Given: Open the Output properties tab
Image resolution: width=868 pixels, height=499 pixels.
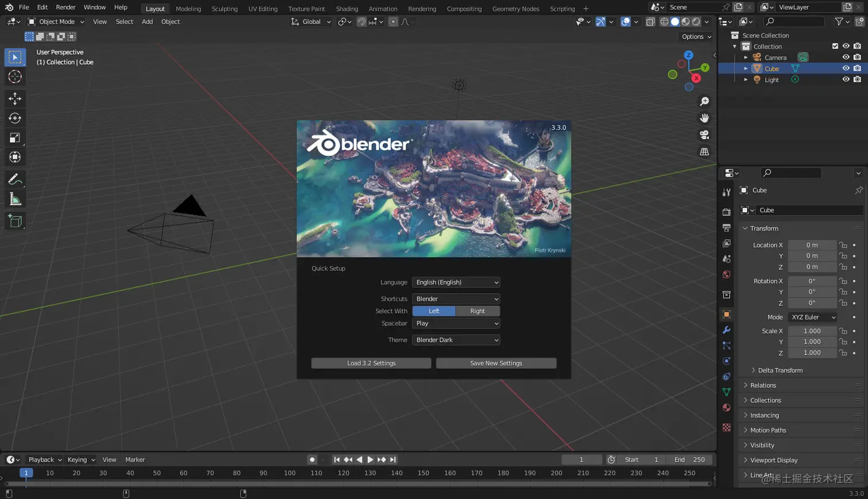Looking at the screenshot, I should click(726, 228).
